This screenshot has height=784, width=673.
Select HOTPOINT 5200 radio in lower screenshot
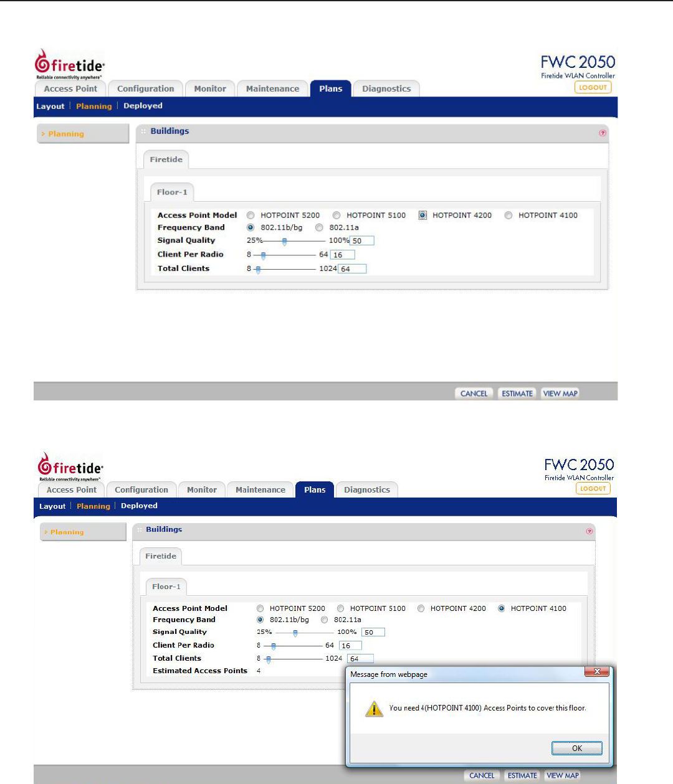click(260, 608)
